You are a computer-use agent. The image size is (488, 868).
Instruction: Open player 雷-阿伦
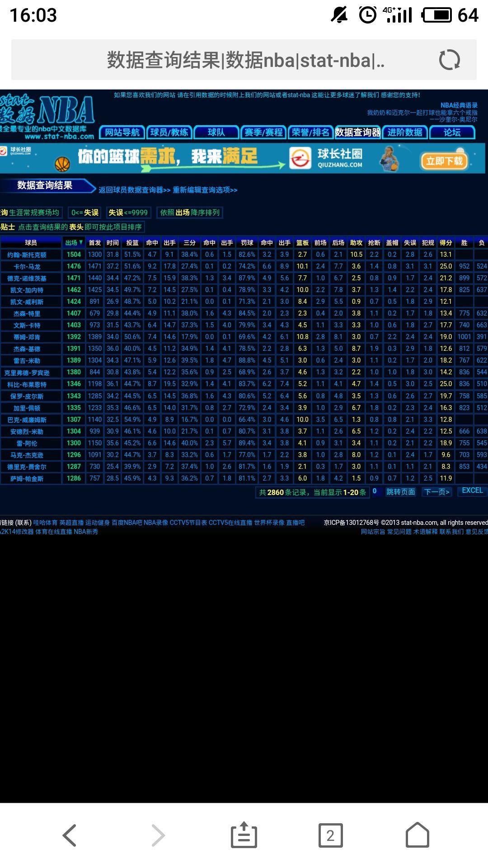27,443
